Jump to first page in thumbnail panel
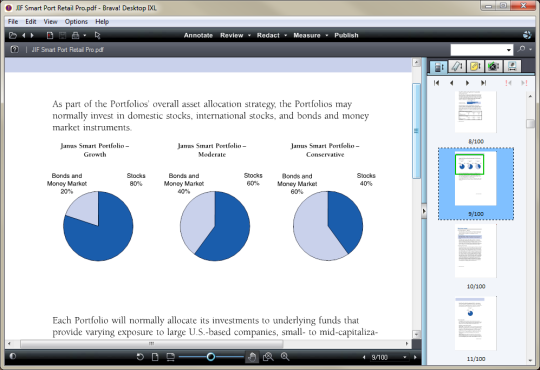Screen dimensions: 540x370 [x=437, y=83]
